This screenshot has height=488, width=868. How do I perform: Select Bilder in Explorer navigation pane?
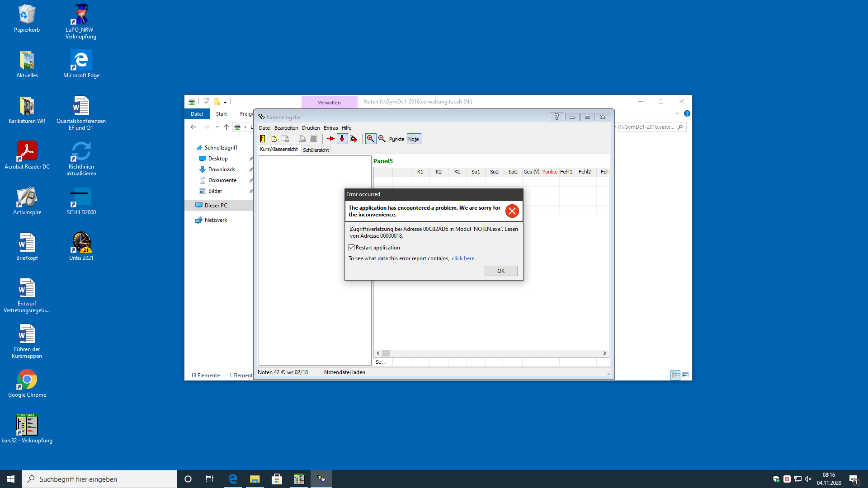click(x=215, y=191)
